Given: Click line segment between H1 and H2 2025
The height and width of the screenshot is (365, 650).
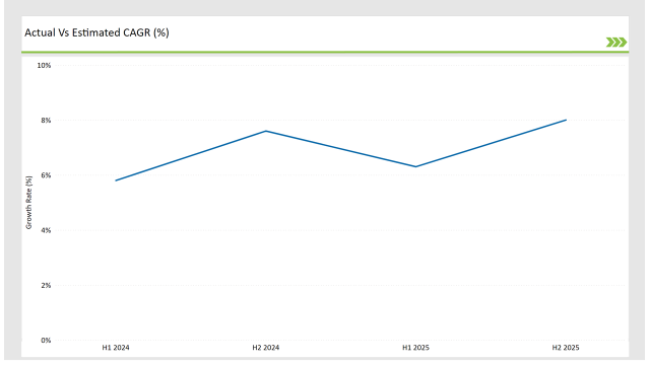Looking at the screenshot, I should (491, 144).
